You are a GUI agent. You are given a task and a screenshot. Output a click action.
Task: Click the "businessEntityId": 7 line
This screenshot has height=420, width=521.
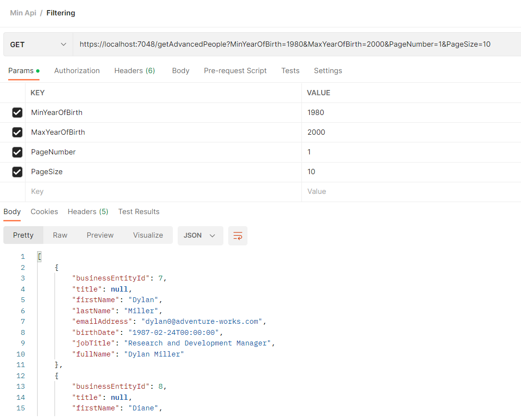coord(119,278)
